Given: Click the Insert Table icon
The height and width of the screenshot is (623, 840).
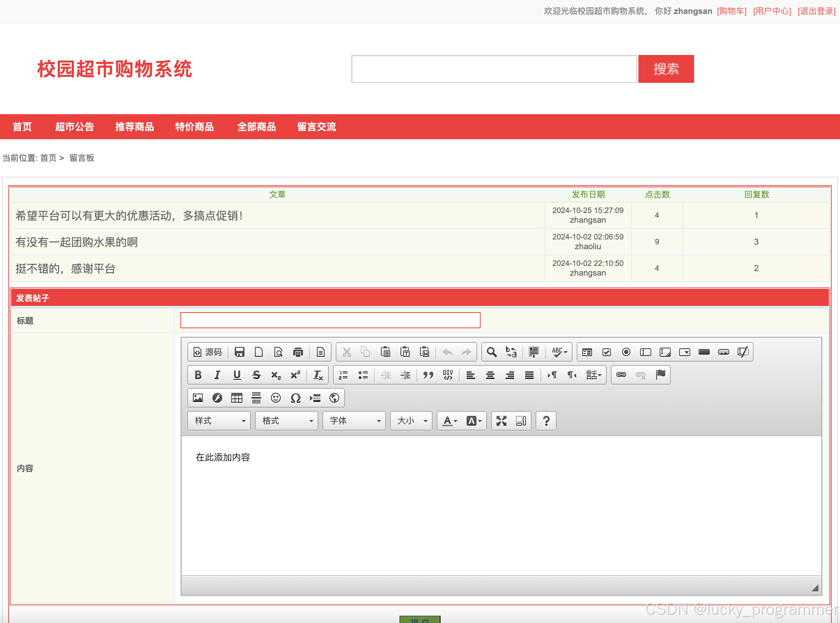Looking at the screenshot, I should [236, 398].
